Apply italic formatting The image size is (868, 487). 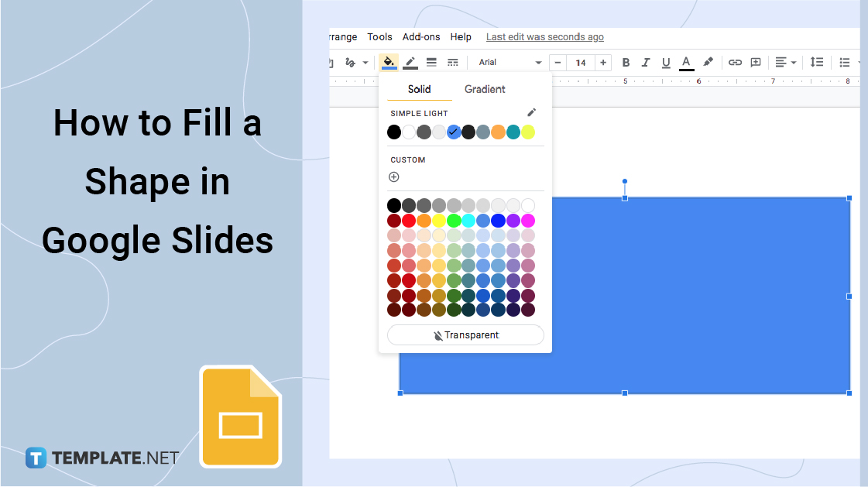tap(646, 62)
